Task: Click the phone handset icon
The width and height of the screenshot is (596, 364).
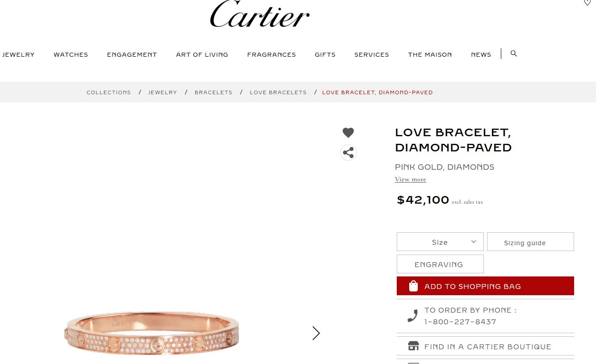Action: pos(412,316)
